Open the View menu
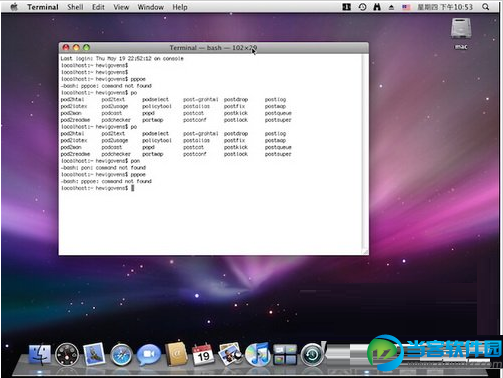 pos(121,7)
